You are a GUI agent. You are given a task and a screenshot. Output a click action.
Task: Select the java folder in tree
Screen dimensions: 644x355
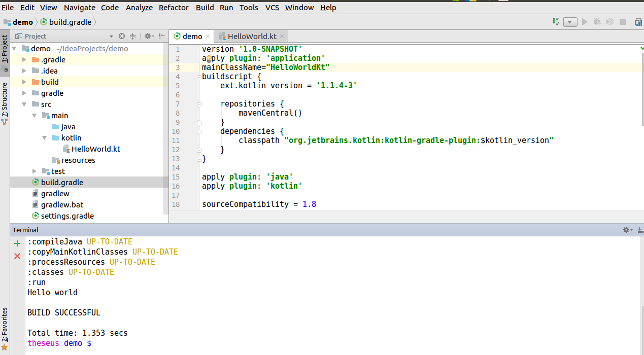coord(63,127)
